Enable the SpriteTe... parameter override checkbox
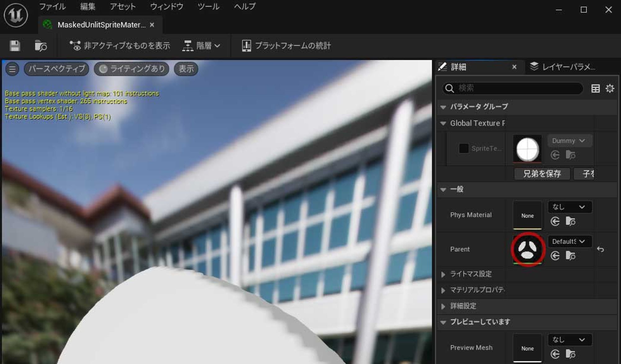Screen dimensions: 621x364 464,148
